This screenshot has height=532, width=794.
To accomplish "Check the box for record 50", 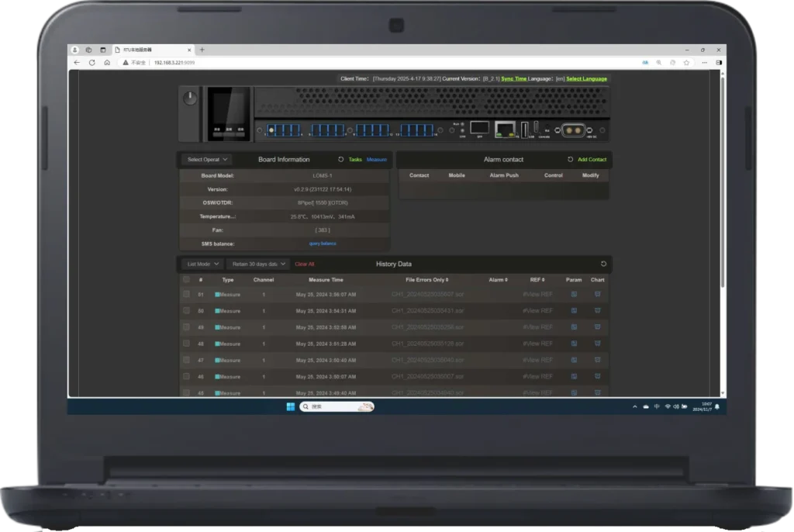I will coord(186,310).
